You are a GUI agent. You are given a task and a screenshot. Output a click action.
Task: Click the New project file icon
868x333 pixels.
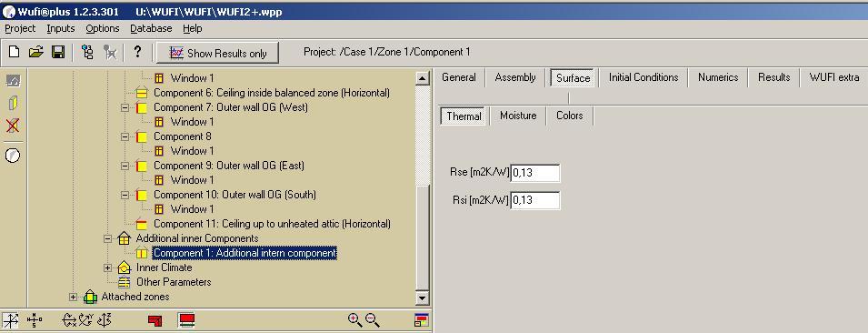pyautogui.click(x=14, y=53)
